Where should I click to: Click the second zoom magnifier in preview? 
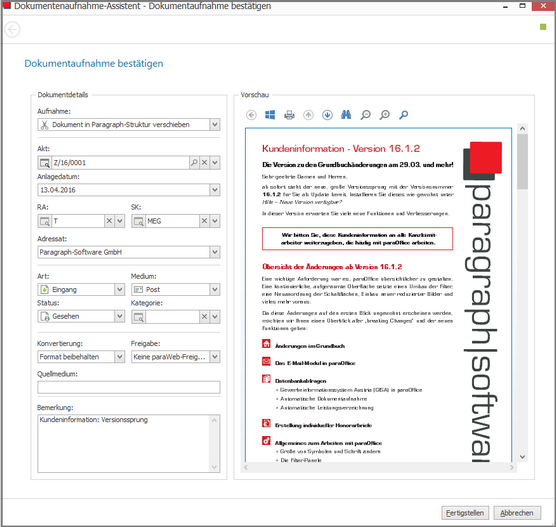pyautogui.click(x=384, y=115)
